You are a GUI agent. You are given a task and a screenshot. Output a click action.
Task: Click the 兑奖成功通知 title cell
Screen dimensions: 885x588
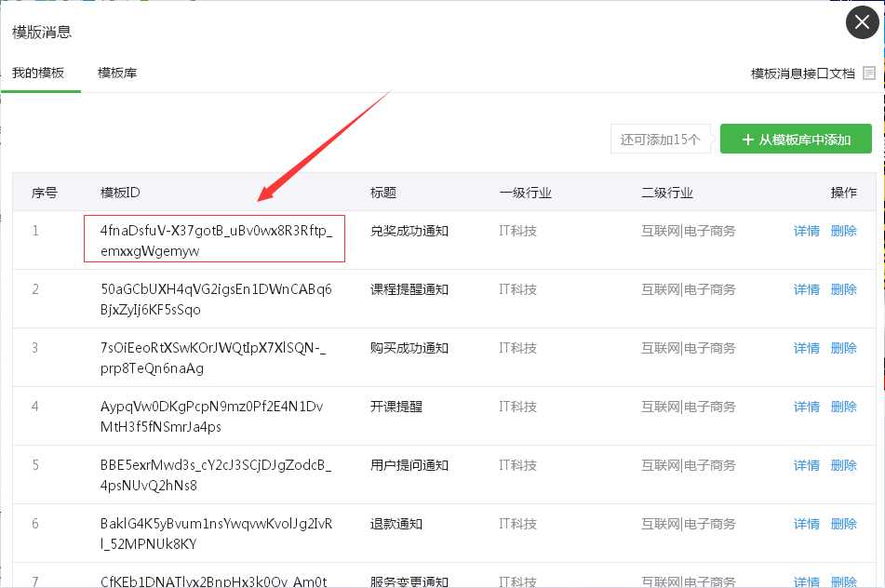click(409, 231)
